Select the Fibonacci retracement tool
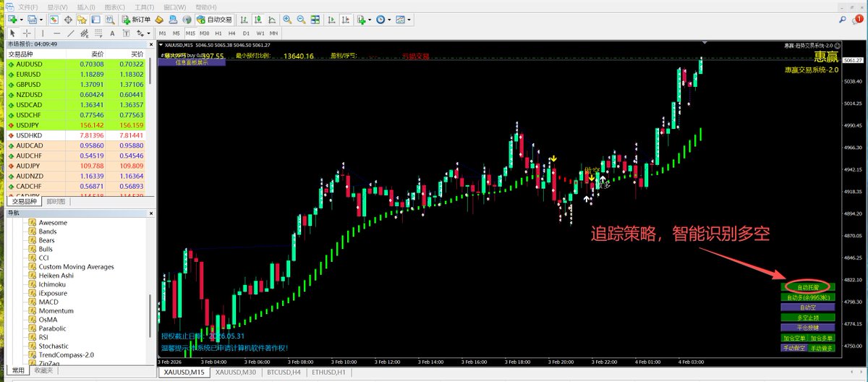This screenshot has width=868, height=382. point(98,33)
